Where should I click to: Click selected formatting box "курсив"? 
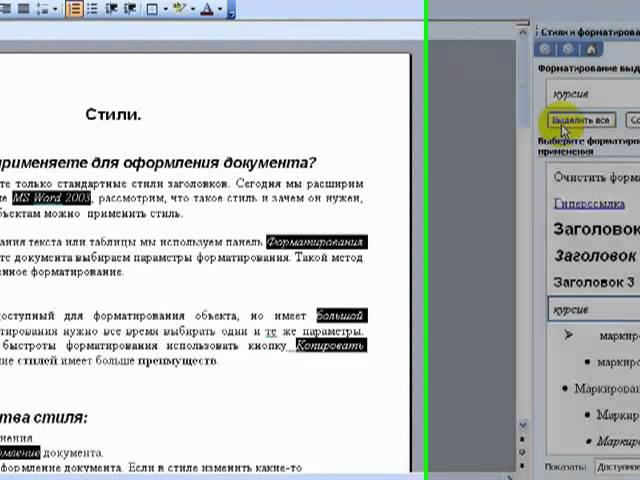(593, 94)
